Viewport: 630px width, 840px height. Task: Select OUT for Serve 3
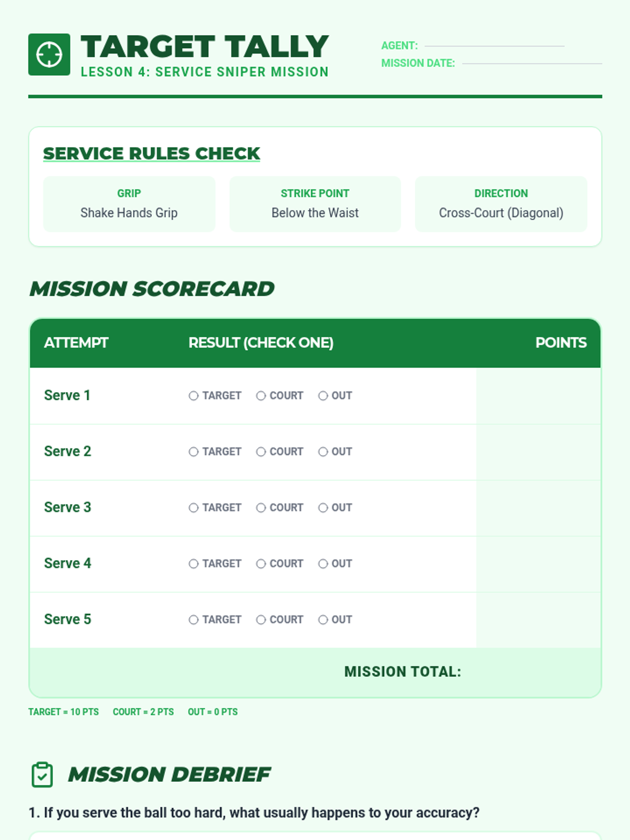[x=323, y=508]
